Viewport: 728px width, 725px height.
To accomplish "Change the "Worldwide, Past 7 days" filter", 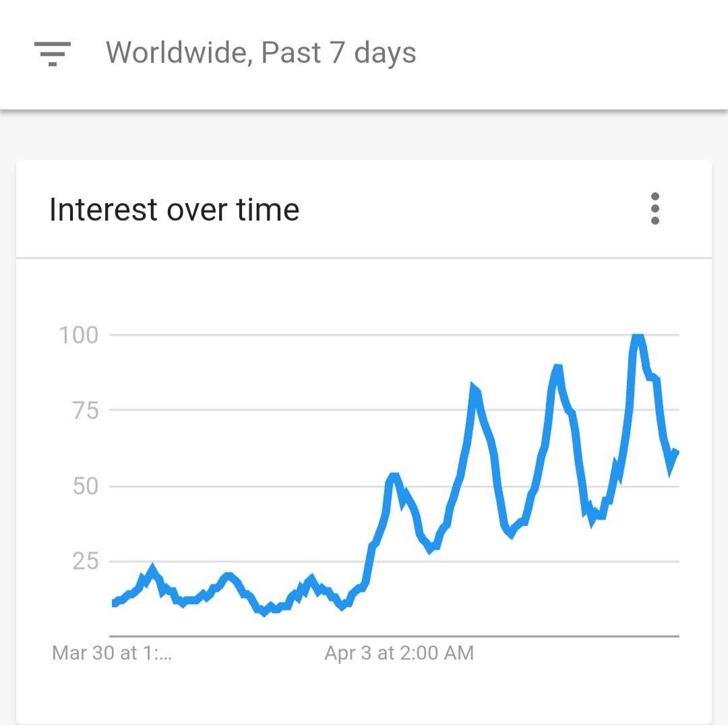I will click(x=261, y=53).
